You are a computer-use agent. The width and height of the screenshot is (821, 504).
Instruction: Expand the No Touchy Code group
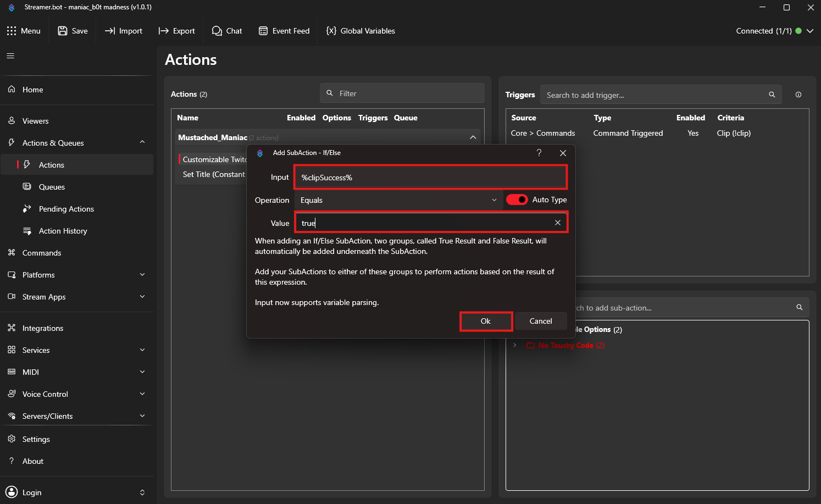tap(515, 345)
